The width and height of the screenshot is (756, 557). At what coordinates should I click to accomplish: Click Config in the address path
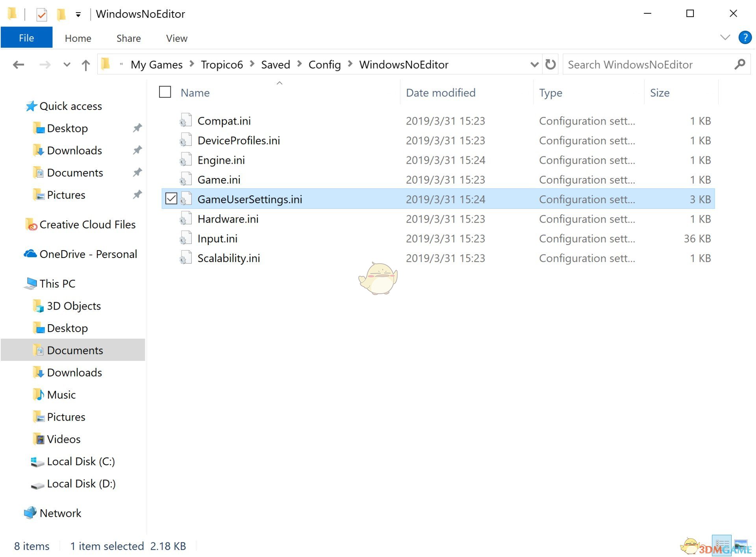(324, 65)
